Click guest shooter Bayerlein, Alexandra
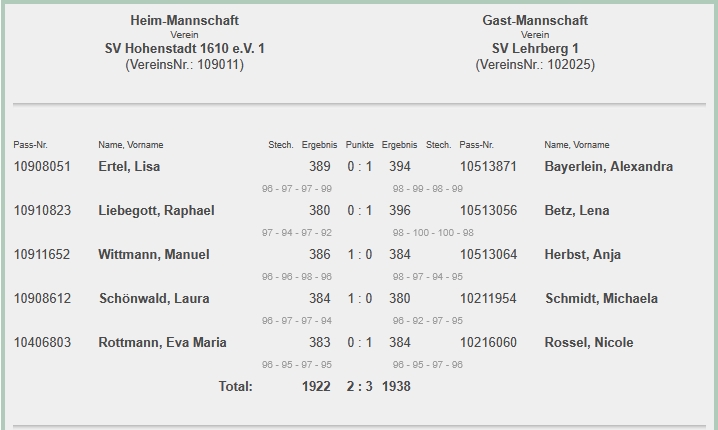The image size is (718, 430). tap(608, 166)
